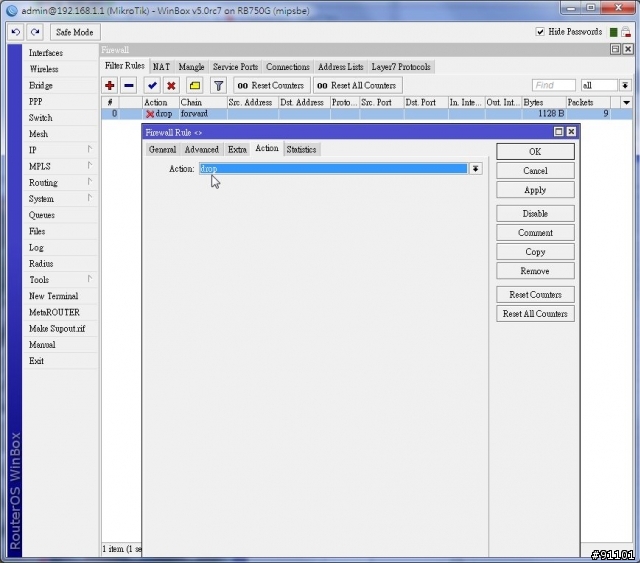Restore the Firewall Rule dialog window
640x563 pixels.
point(558,131)
